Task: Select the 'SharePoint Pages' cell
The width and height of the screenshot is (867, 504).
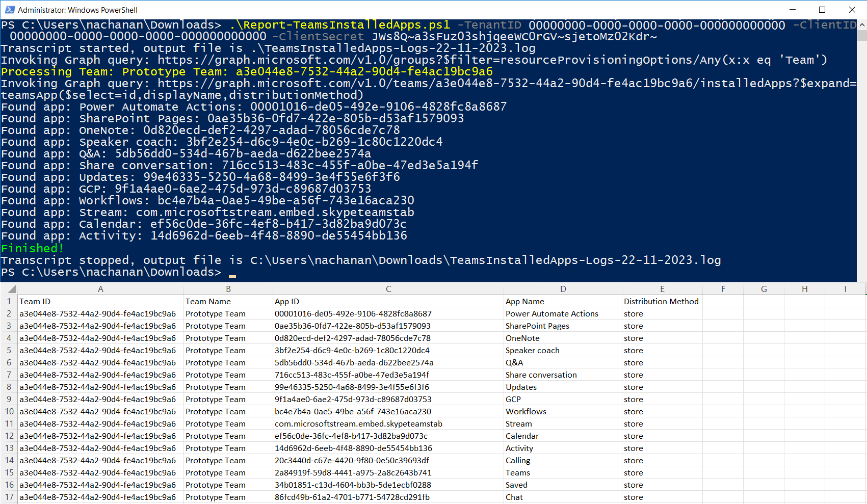Action: (x=563, y=326)
